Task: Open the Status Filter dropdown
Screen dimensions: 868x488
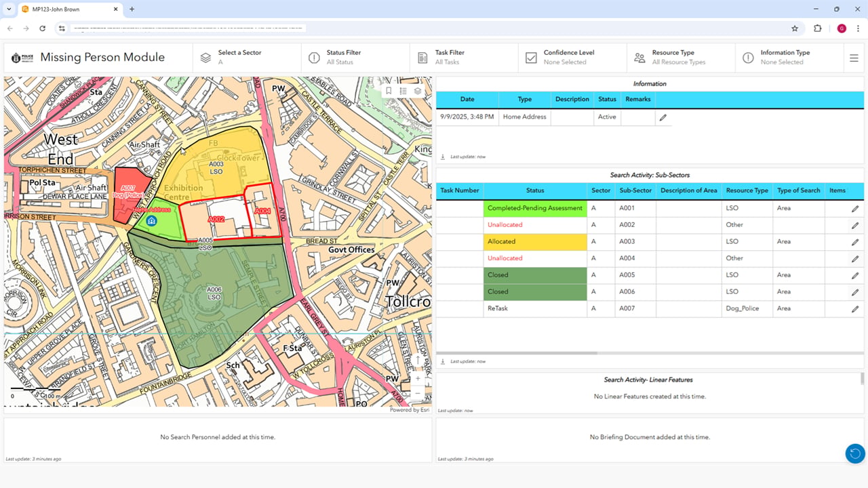Action: coord(355,58)
